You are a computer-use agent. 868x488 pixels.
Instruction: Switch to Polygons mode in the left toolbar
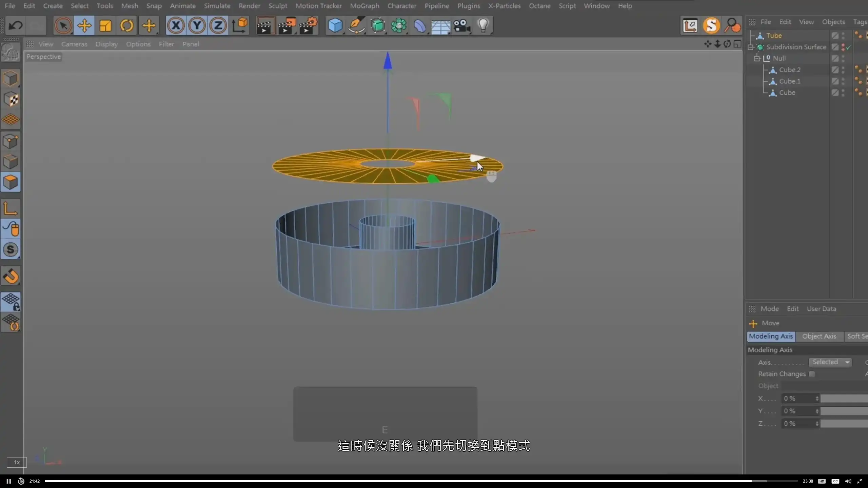pos(11,182)
